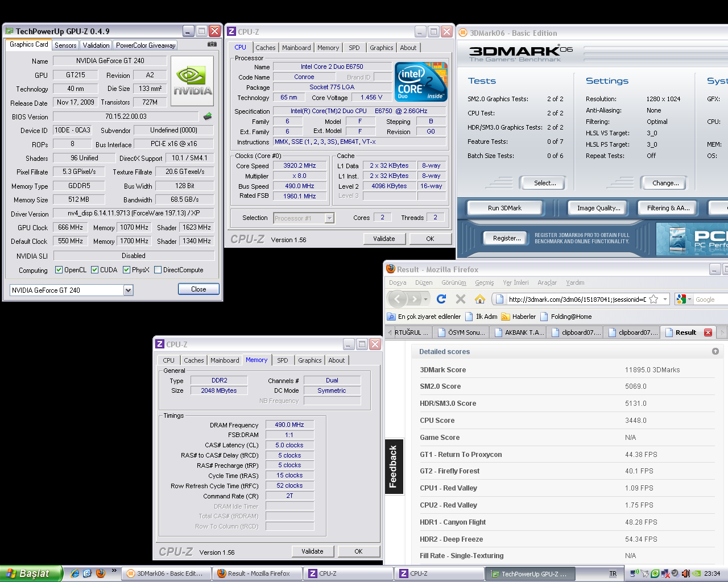
Task: Expand the URL bar history dropdown
Action: pyautogui.click(x=665, y=299)
